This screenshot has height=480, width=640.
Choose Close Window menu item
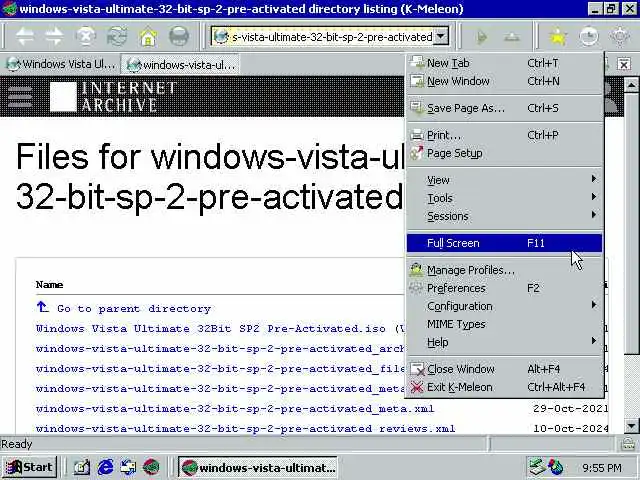pos(504,369)
